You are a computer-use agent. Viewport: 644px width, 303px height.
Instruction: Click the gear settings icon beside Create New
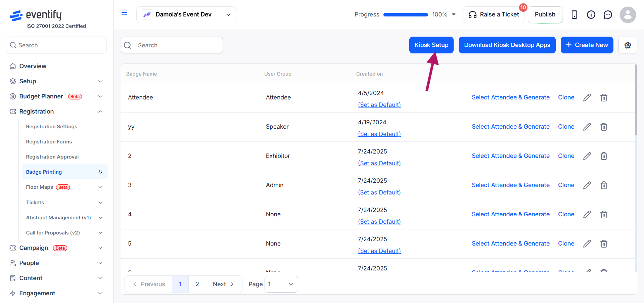point(628,45)
